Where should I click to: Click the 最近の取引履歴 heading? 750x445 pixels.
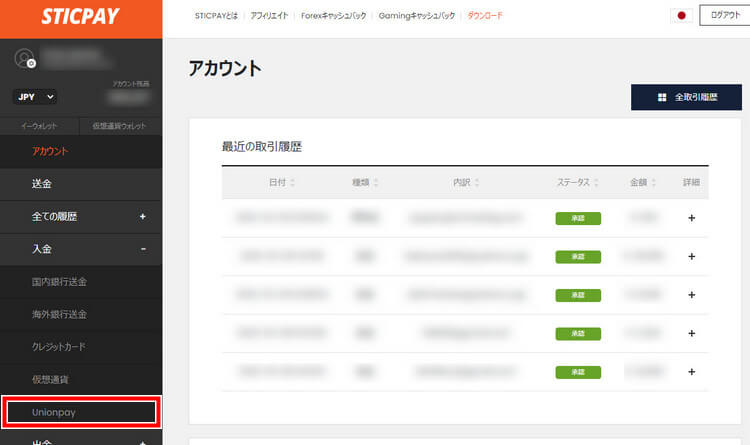pyautogui.click(x=262, y=146)
